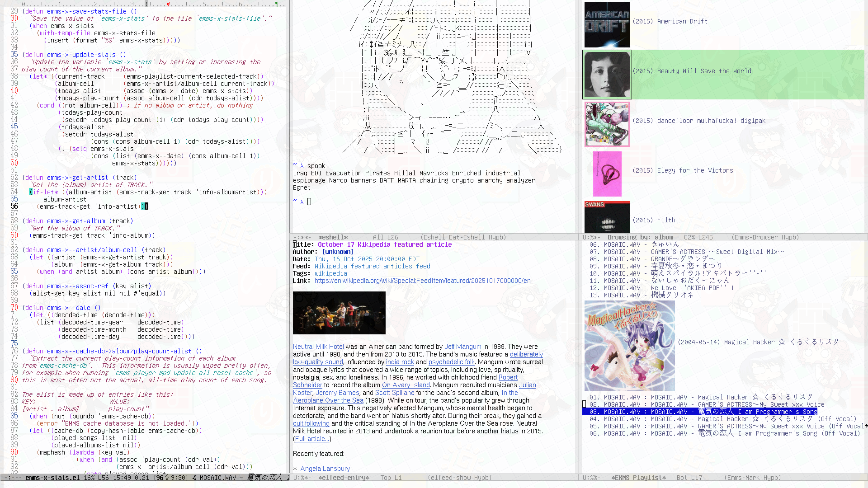Click the Swans Filth album cover

tap(607, 217)
